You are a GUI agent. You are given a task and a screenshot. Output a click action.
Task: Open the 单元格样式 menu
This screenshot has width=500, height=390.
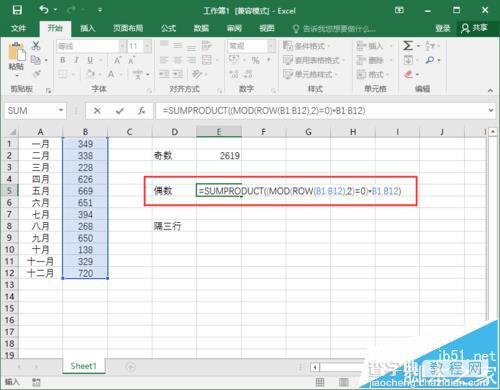click(311, 74)
